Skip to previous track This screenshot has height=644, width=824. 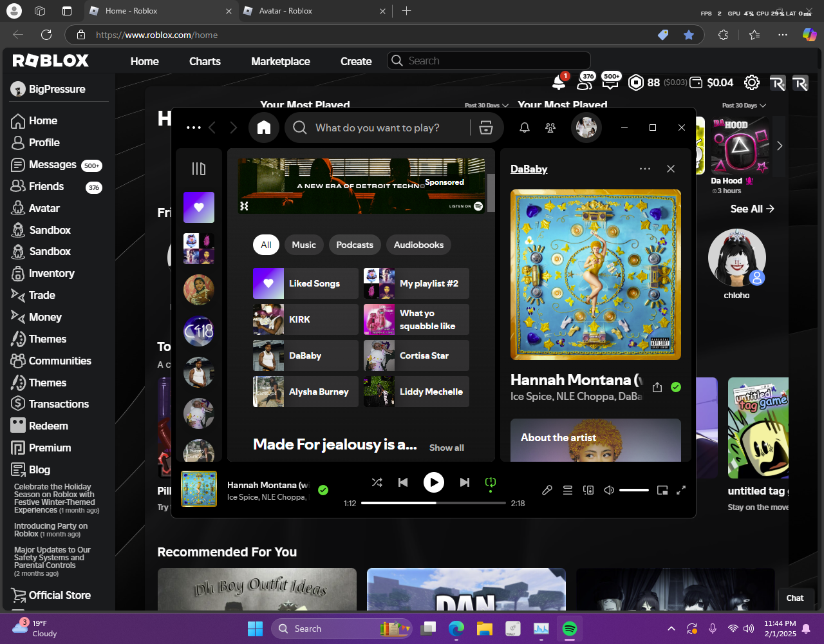click(x=403, y=482)
